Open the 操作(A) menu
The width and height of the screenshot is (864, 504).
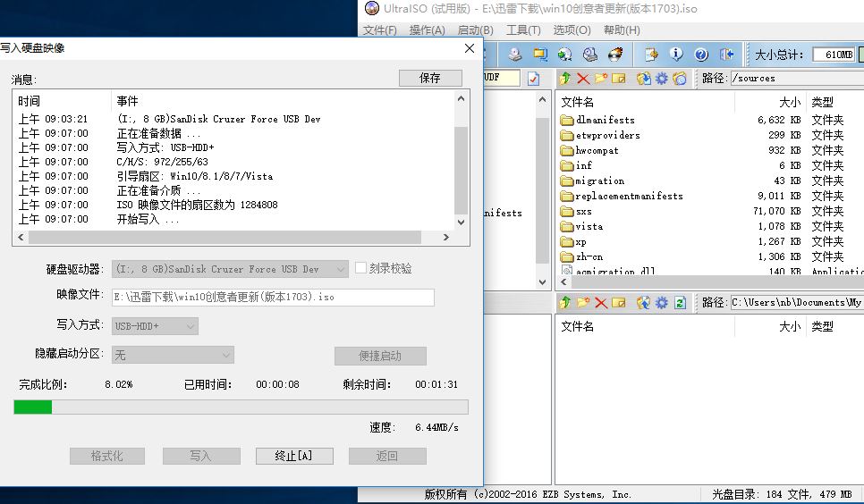point(427,29)
